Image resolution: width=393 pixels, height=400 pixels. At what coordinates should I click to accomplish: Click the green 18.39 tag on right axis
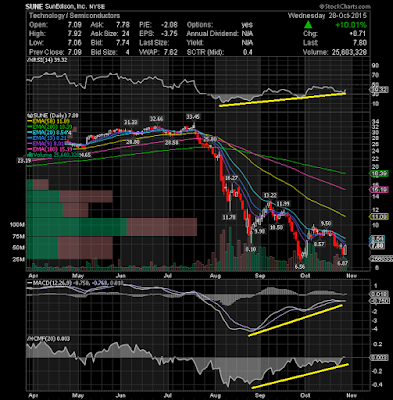click(x=379, y=174)
